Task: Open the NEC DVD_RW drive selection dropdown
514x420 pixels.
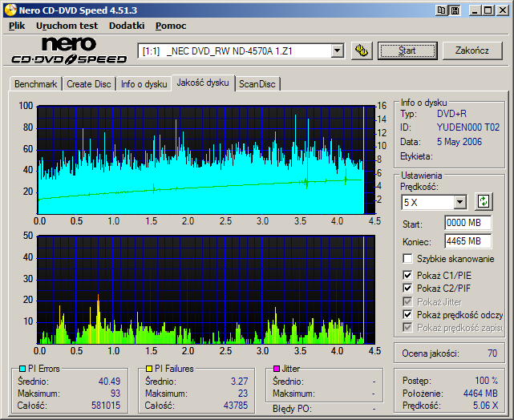Action: coord(337,51)
